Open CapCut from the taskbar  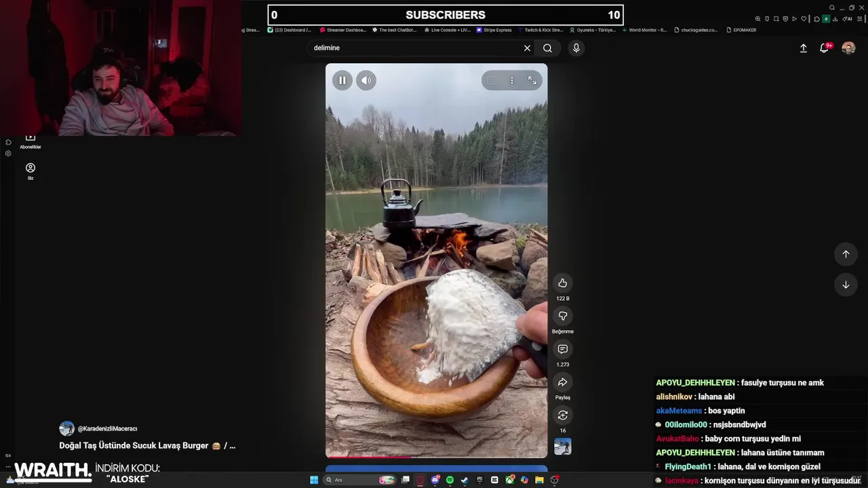494,480
